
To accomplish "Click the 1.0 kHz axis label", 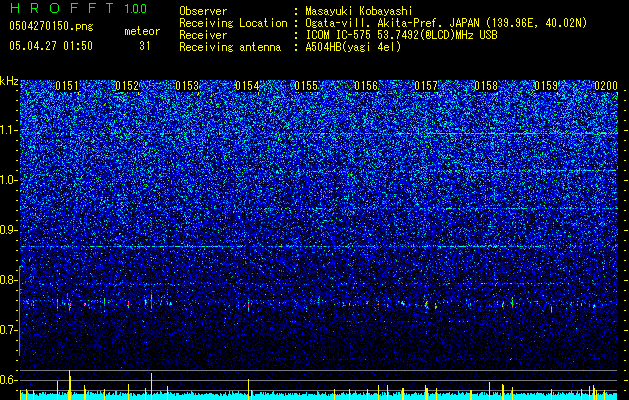I will click(8, 180).
